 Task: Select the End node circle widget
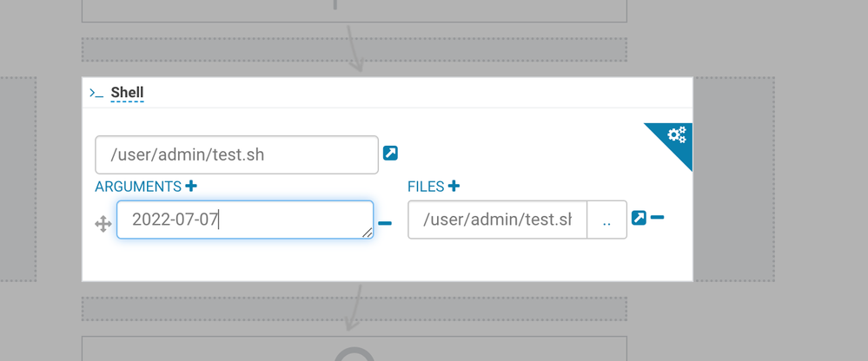coord(354,354)
